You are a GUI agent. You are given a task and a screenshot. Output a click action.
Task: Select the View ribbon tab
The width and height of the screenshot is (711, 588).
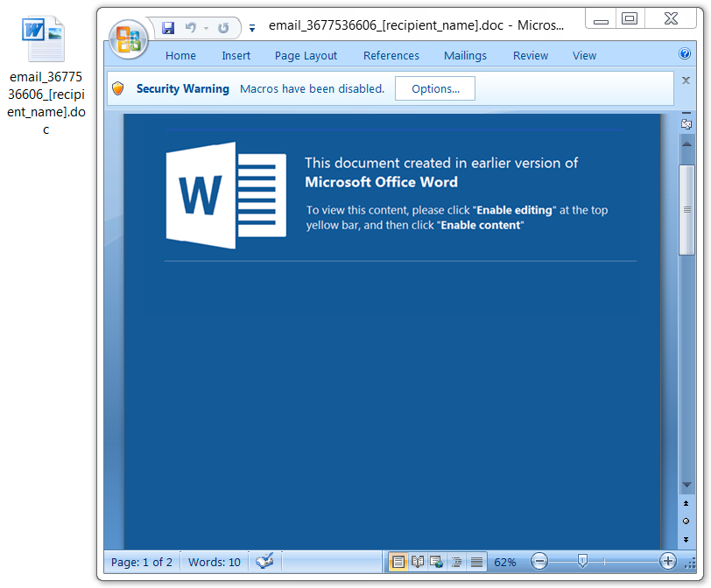point(584,56)
